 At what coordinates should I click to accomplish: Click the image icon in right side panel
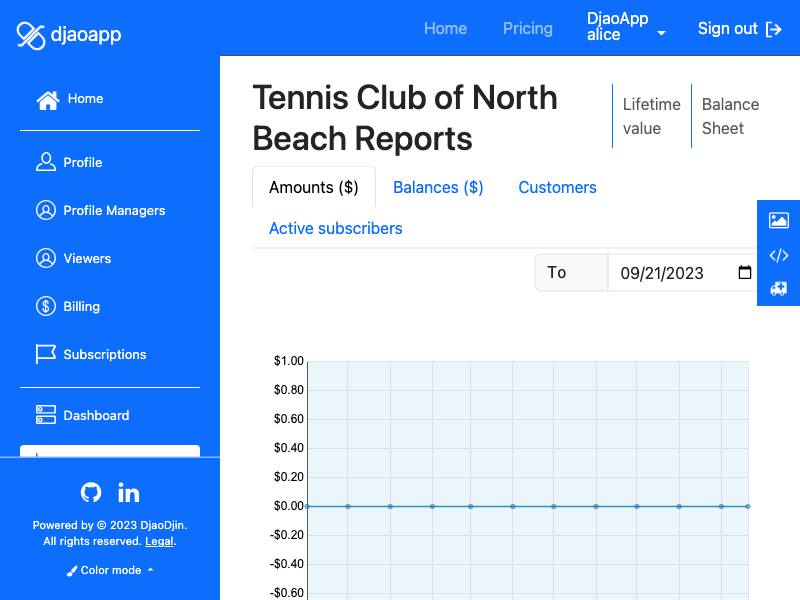pyautogui.click(x=779, y=220)
